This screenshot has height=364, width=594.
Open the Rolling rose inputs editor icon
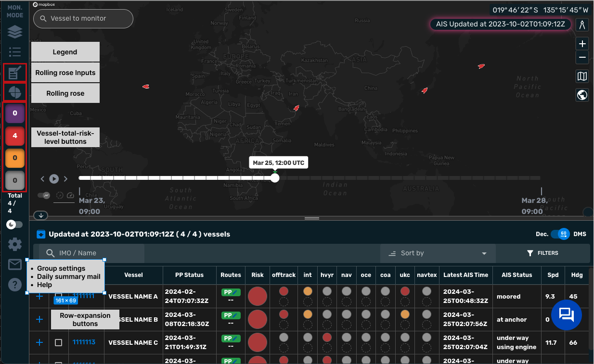click(x=14, y=72)
